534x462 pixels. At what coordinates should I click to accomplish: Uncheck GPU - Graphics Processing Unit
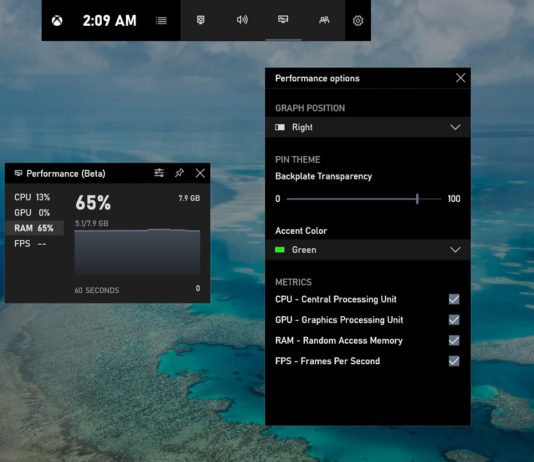(x=454, y=320)
